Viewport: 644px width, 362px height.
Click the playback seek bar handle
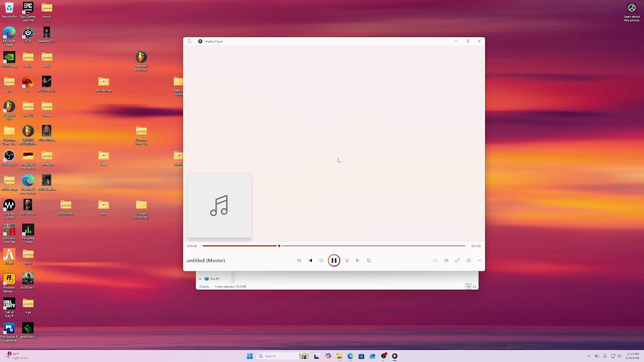[279, 246]
